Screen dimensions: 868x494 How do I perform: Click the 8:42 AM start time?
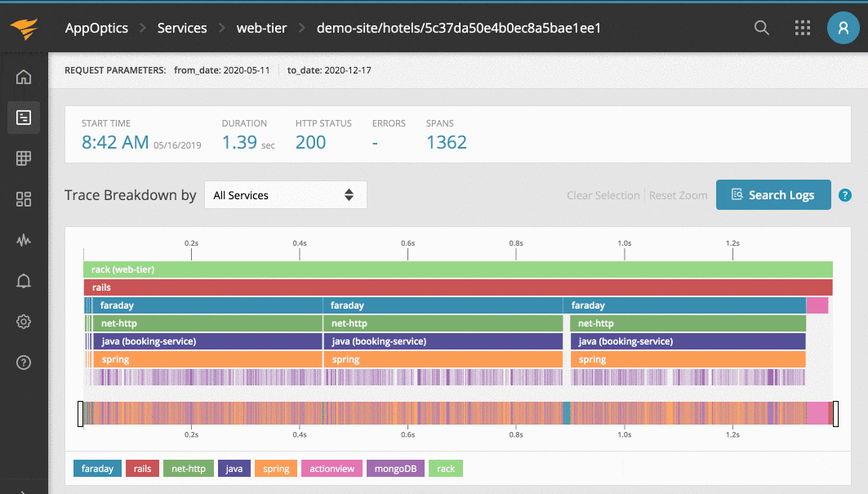coord(115,142)
